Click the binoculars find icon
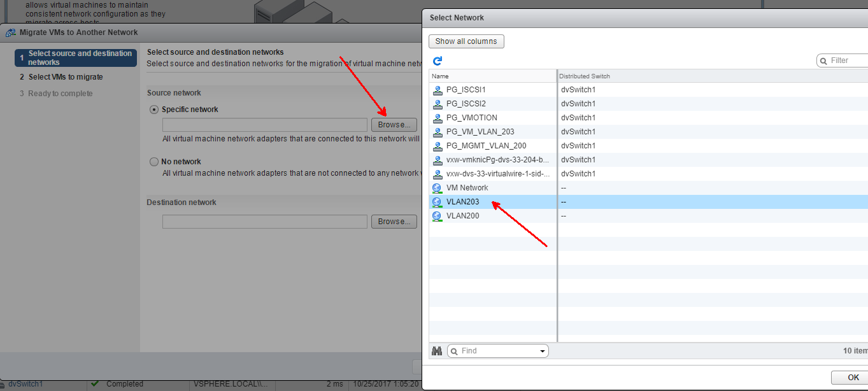Image resolution: width=868 pixels, height=391 pixels. tap(437, 351)
